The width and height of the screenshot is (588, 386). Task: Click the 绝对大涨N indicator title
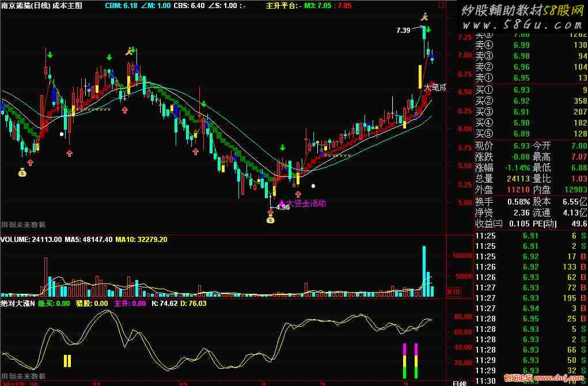[18, 303]
